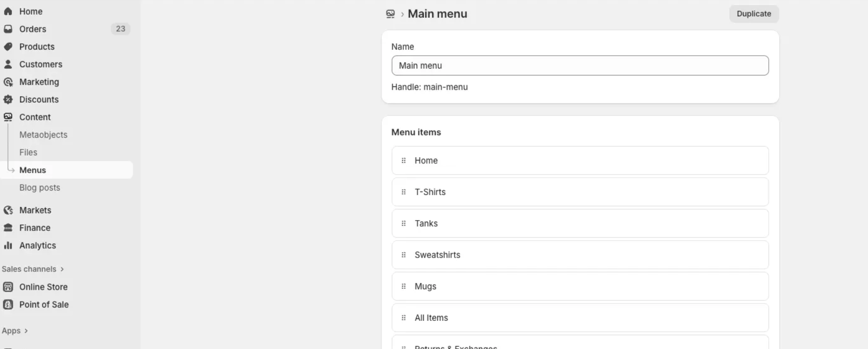Click the Name input field
The width and height of the screenshot is (868, 349).
tap(580, 66)
